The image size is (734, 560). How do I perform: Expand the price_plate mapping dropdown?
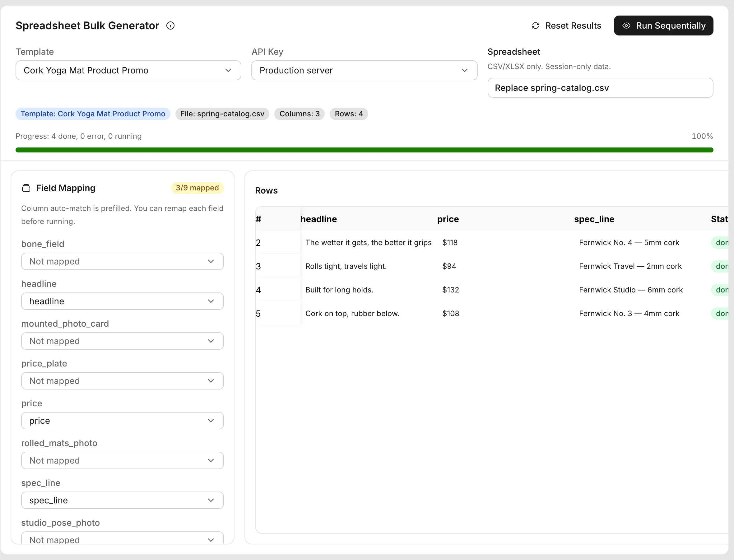click(122, 381)
